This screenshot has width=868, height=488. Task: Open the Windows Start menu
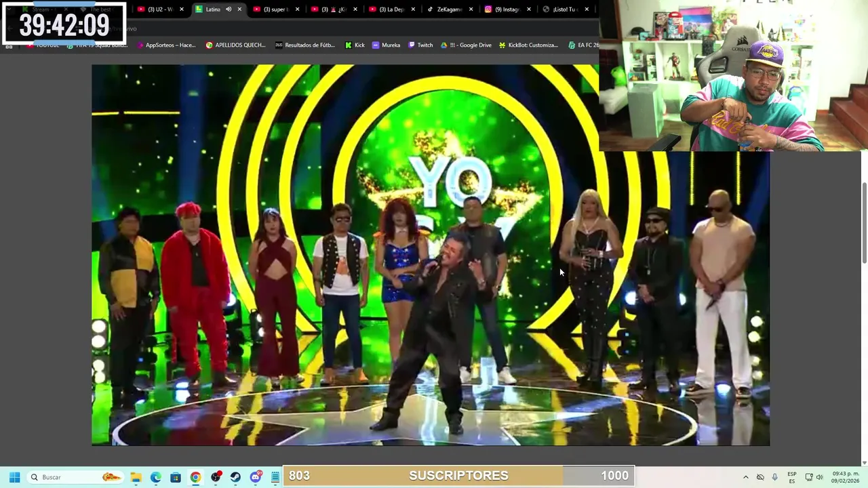click(14, 477)
